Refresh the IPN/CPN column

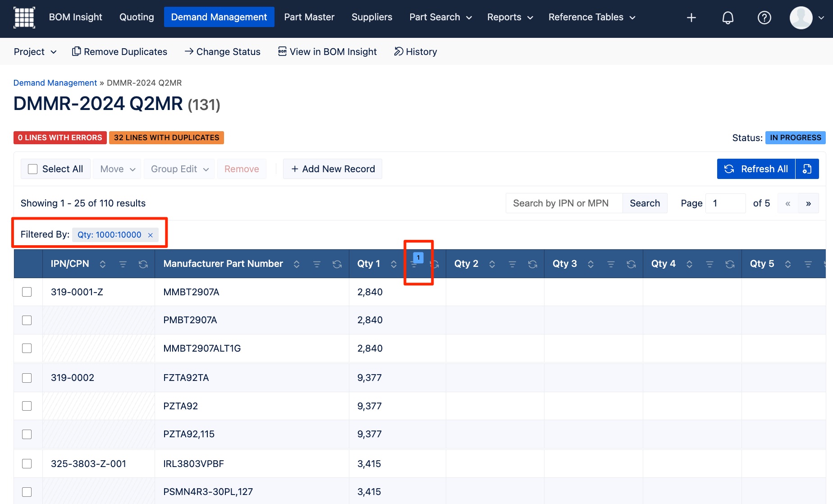click(x=143, y=264)
